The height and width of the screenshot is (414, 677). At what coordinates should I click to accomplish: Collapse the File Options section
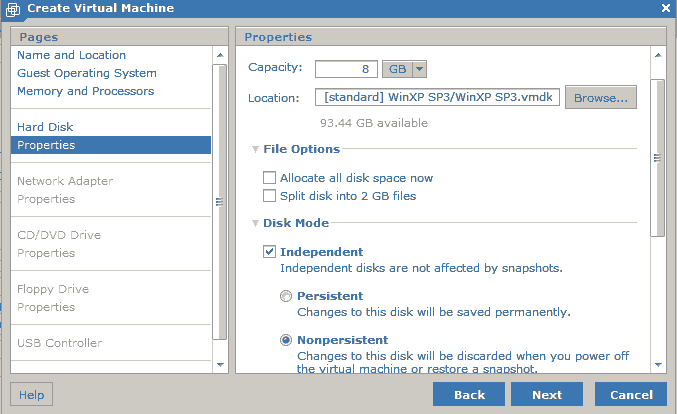tap(255, 149)
